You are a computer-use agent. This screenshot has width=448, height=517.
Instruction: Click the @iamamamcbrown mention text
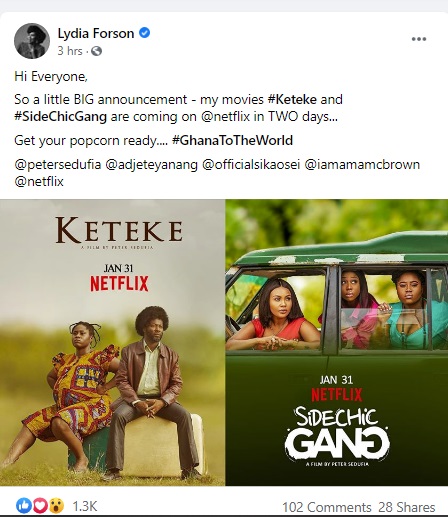point(362,165)
